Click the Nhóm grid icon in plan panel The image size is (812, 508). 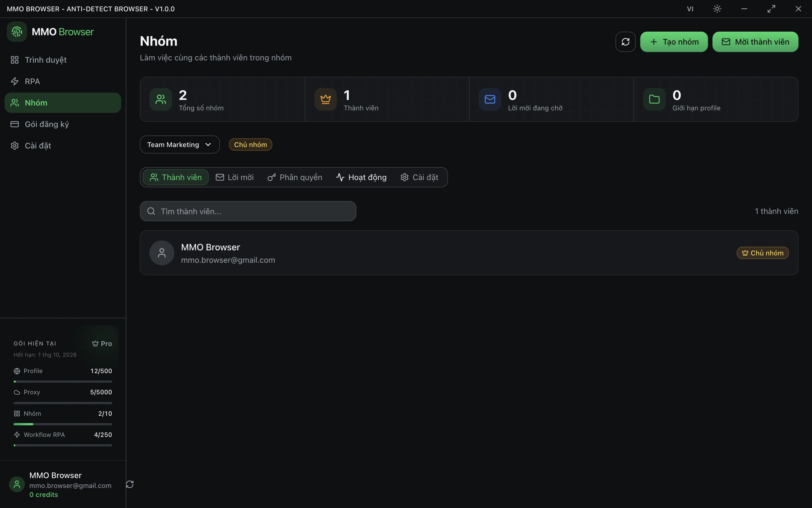[x=17, y=413]
